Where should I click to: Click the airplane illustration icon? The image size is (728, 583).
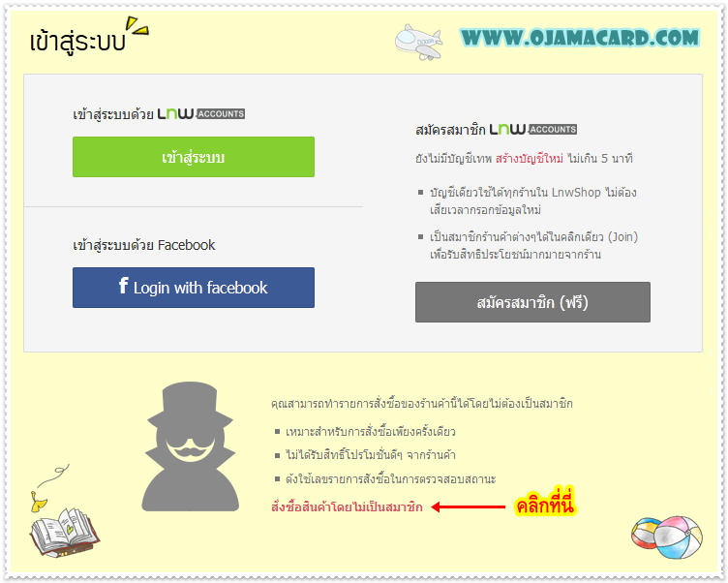coord(418,43)
